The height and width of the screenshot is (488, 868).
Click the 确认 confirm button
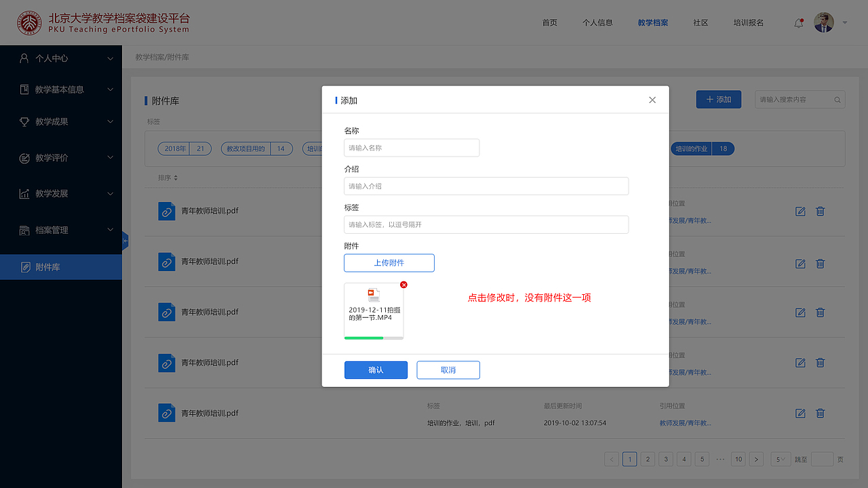[376, 369]
